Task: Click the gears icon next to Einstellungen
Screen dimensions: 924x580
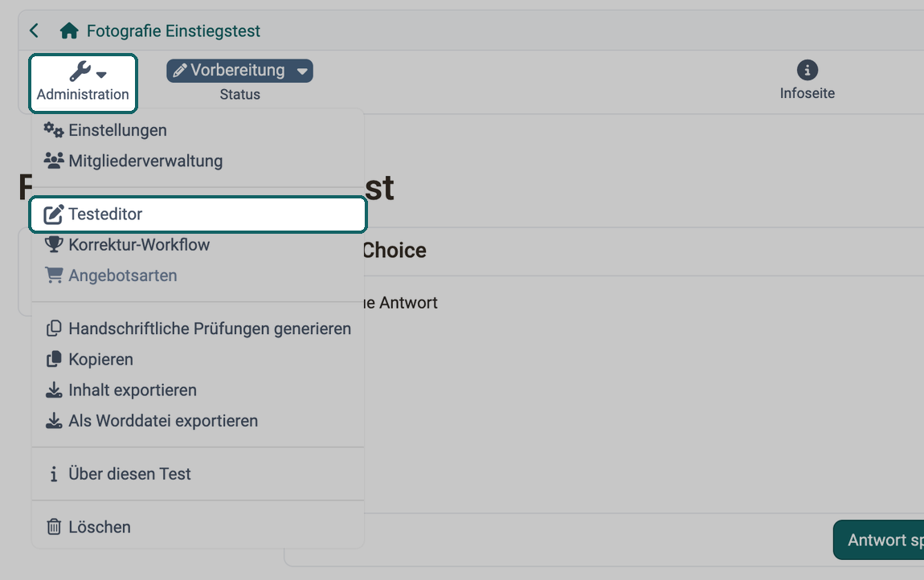Action: tap(54, 130)
